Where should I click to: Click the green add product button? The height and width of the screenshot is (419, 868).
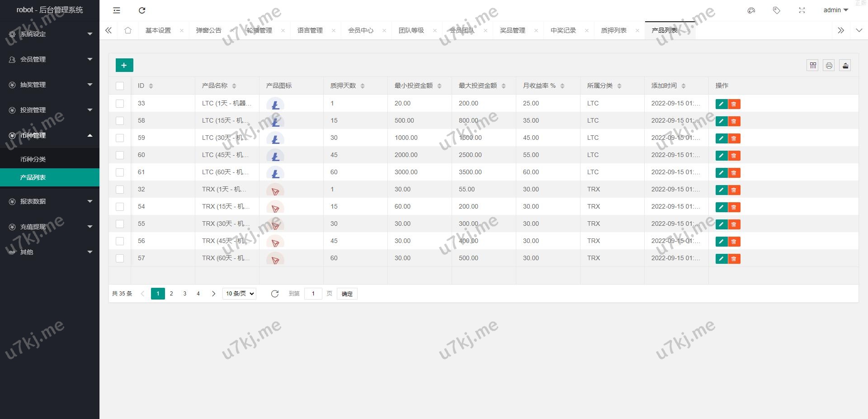[x=124, y=65]
